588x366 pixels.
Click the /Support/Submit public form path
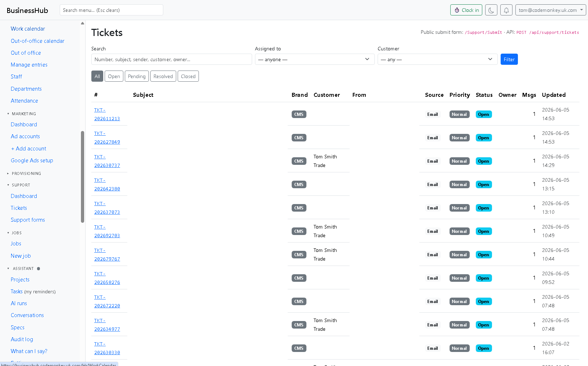point(483,32)
